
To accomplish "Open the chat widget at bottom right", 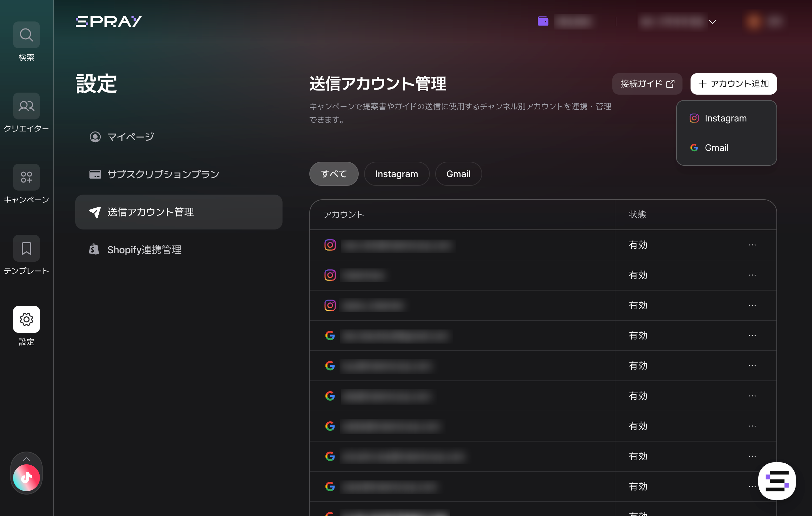I will 776,481.
